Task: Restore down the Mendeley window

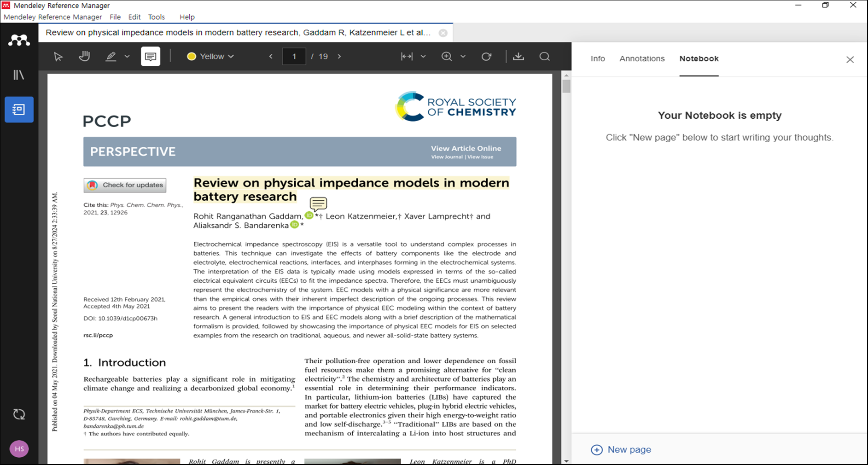Action: (826, 6)
